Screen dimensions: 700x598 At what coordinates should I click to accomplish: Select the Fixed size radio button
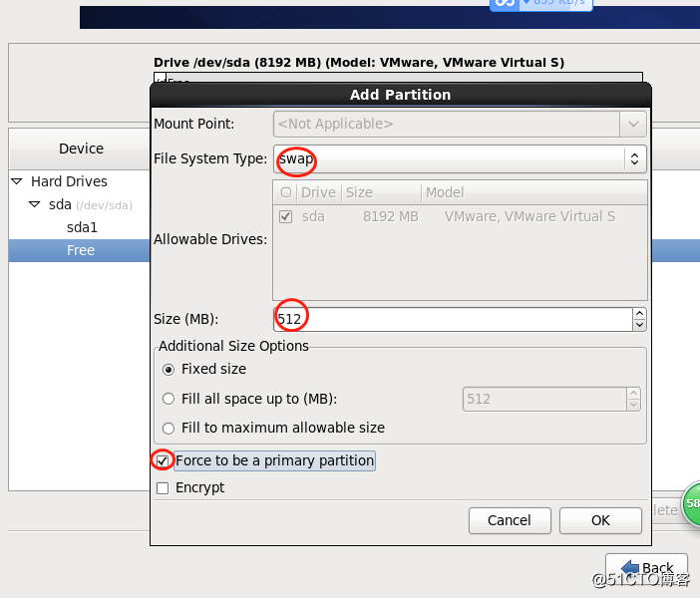pos(169,370)
